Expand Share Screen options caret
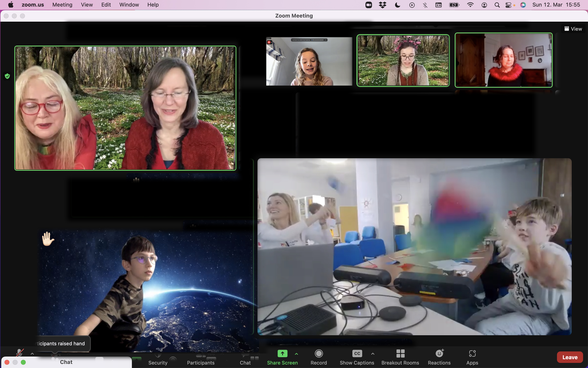 point(296,354)
